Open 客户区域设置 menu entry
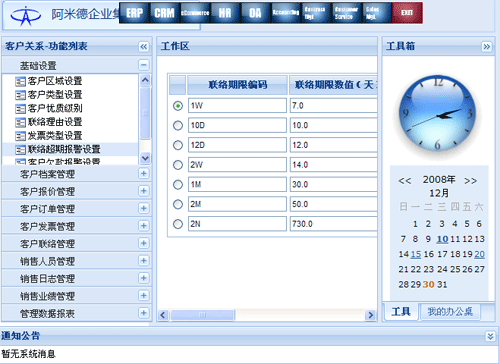The height and width of the screenshot is (364, 500). pos(55,81)
